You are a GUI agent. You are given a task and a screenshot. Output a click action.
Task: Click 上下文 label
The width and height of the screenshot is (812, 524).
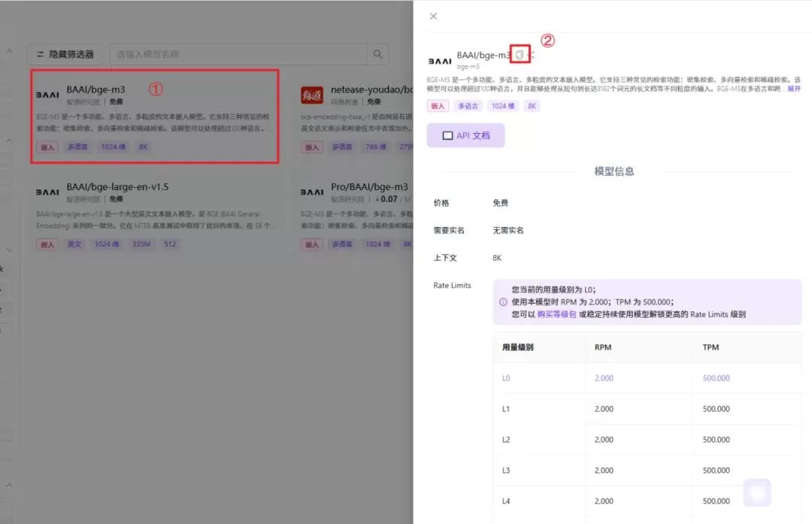[445, 258]
